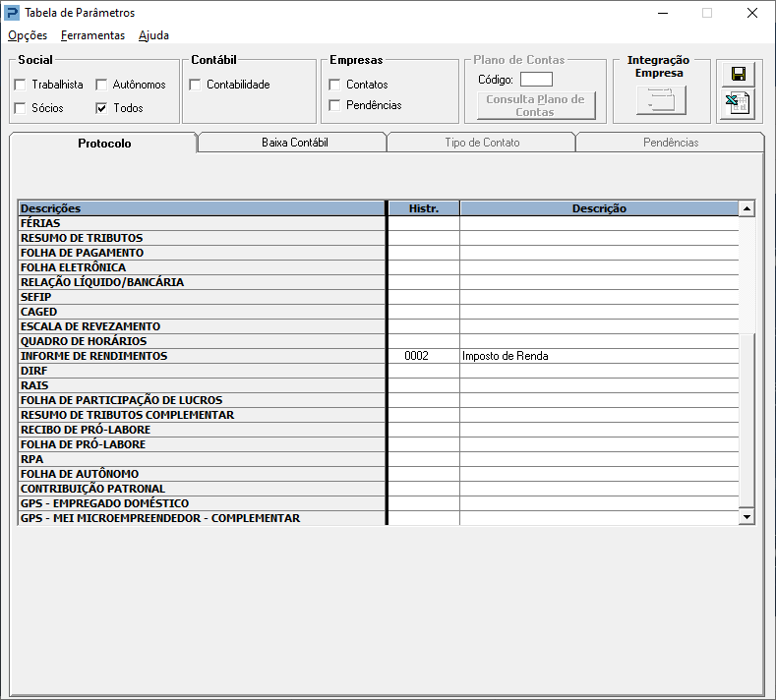Click the table scrollbar up arrow

click(746, 208)
